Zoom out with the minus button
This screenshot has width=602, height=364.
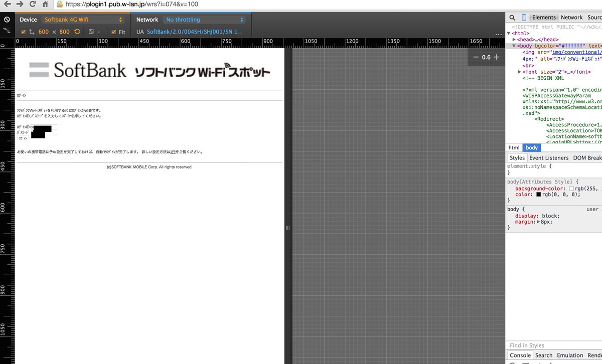[x=476, y=57]
